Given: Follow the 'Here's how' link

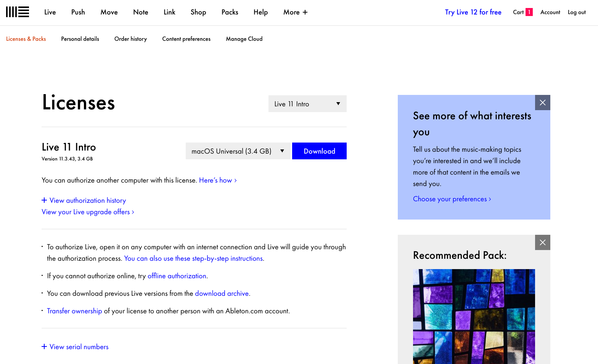Looking at the screenshot, I should point(217,180).
